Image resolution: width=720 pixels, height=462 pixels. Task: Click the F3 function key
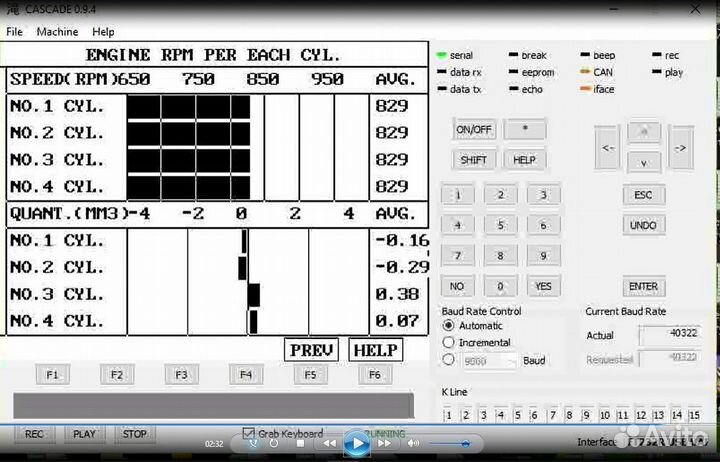[181, 375]
